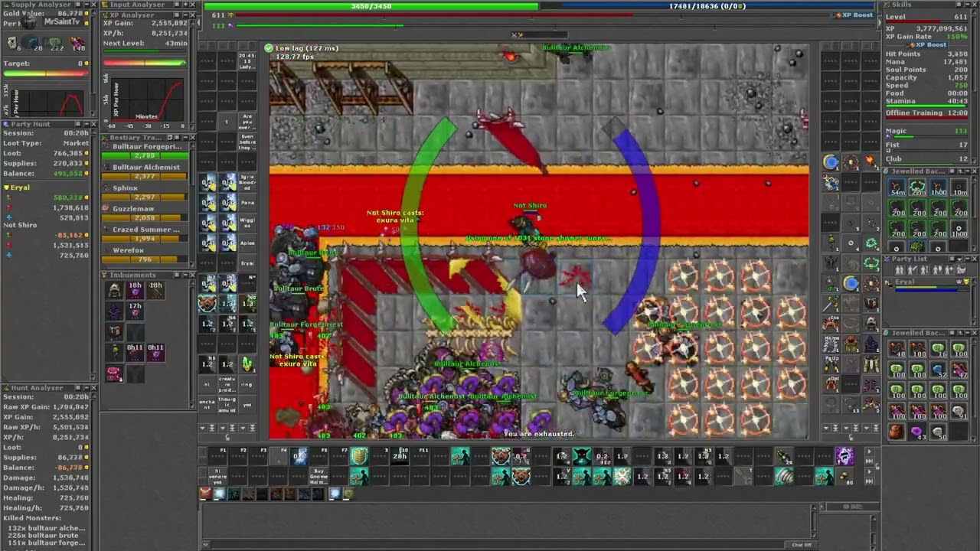Click the red status condition icon below action bar

[x=205, y=494]
